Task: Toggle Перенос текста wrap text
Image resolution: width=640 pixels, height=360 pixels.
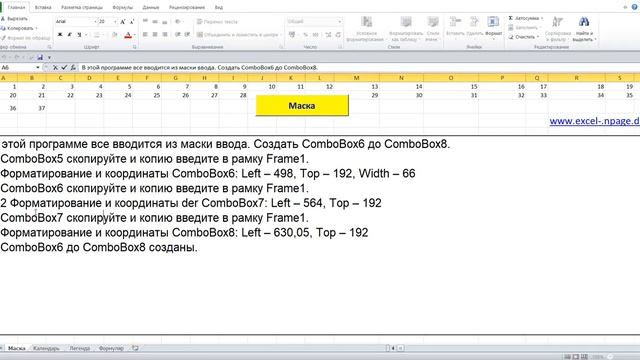Action: 217,22
